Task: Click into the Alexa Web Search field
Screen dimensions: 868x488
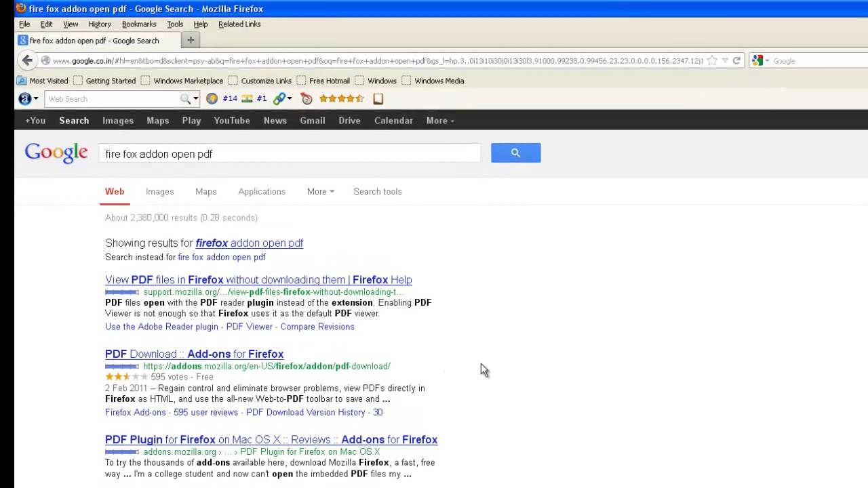Action: click(x=112, y=99)
